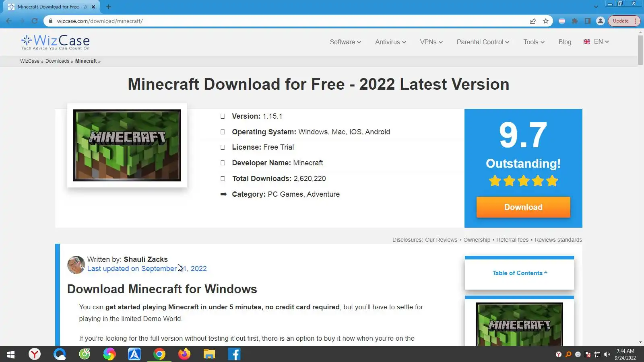The height and width of the screenshot is (362, 644).
Task: Click the orange magnifier tray icon
Action: click(568, 354)
